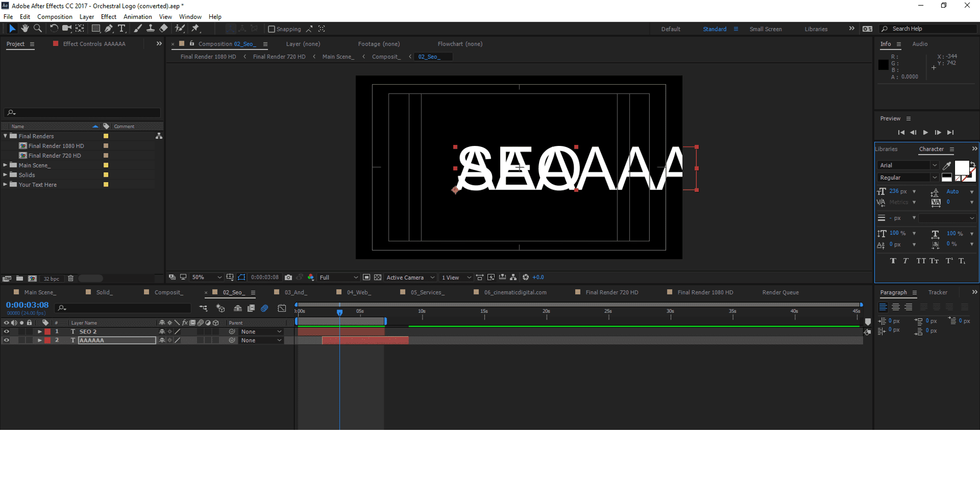This screenshot has width=980, height=496.
Task: Select the Pen tool
Action: 109,29
